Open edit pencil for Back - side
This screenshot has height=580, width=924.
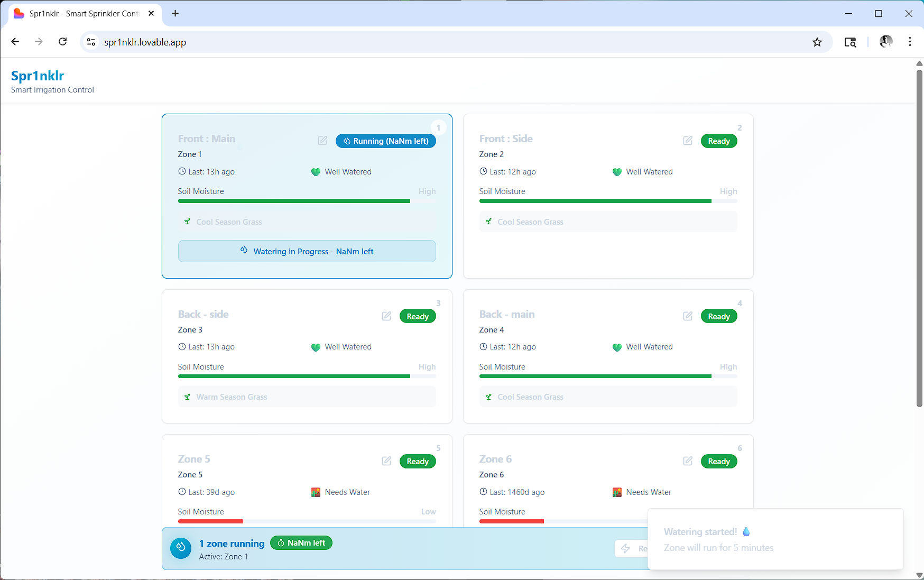point(386,316)
